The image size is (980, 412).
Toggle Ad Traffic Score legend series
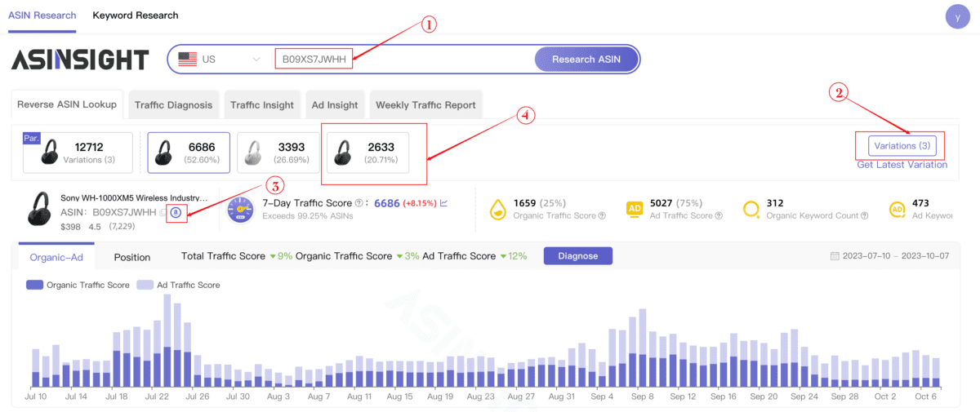coord(179,286)
